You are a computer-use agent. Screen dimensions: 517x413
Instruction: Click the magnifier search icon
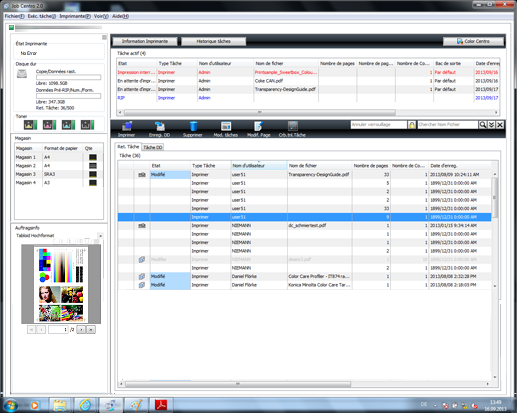point(482,125)
